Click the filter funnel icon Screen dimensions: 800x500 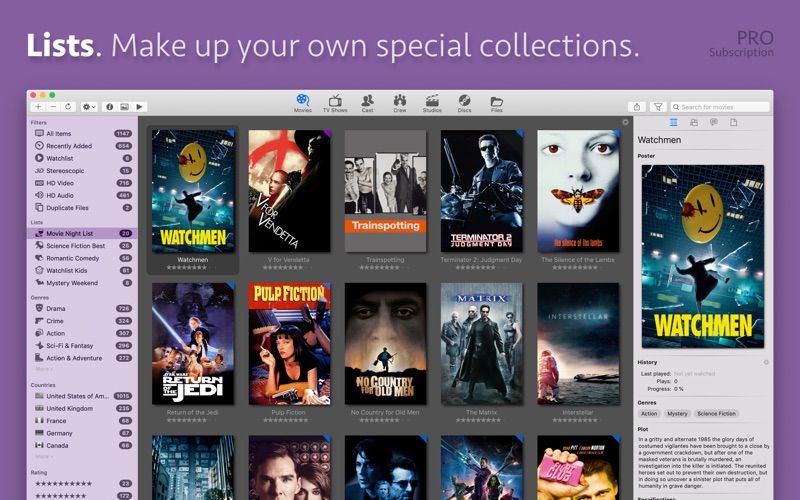(658, 107)
